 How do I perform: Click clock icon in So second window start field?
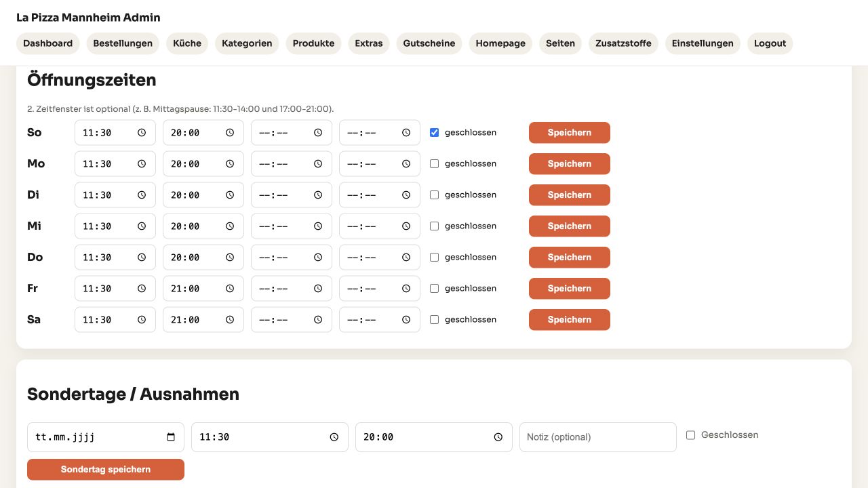pyautogui.click(x=318, y=133)
